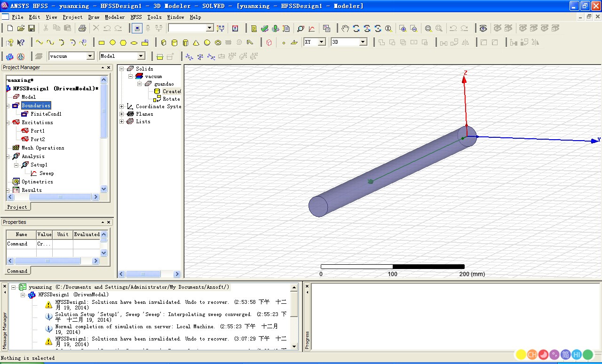Click the Save floppy disk icon
The image size is (602, 364).
[x=32, y=28]
